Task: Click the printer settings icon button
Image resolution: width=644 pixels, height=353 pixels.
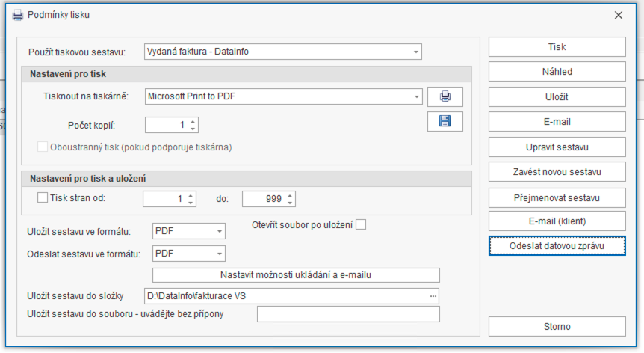Action: point(445,96)
